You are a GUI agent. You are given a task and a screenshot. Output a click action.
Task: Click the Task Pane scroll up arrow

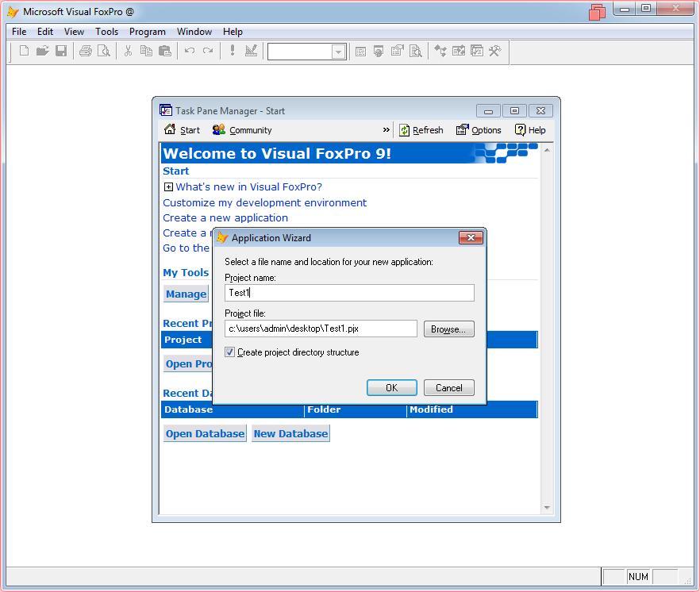click(x=547, y=151)
